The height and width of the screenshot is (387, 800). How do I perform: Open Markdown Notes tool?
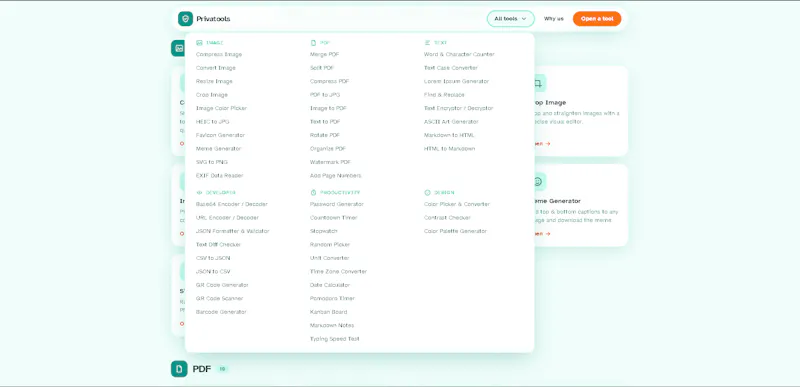[332, 326]
